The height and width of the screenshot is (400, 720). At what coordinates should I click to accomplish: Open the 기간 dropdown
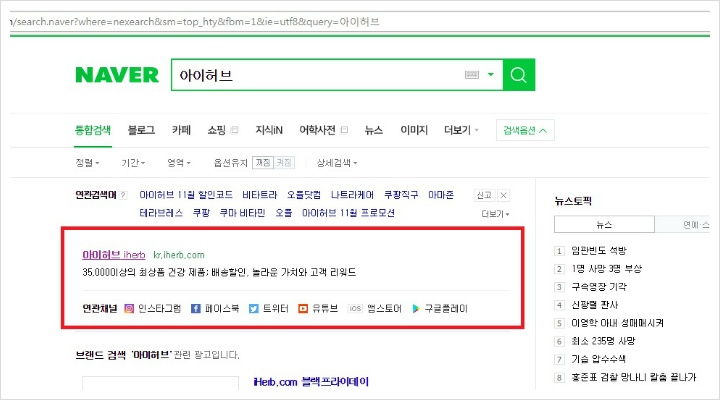[x=133, y=163]
